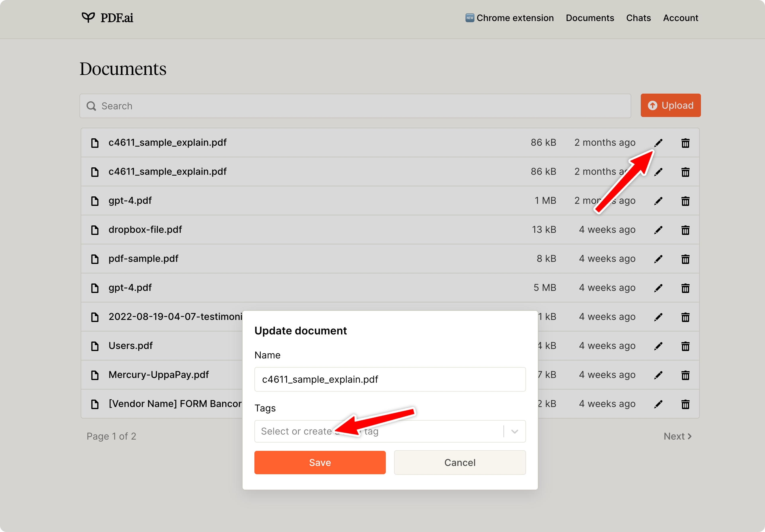
Task: Click trash icon for Mercury-UppaPay.pdf
Action: coord(685,375)
